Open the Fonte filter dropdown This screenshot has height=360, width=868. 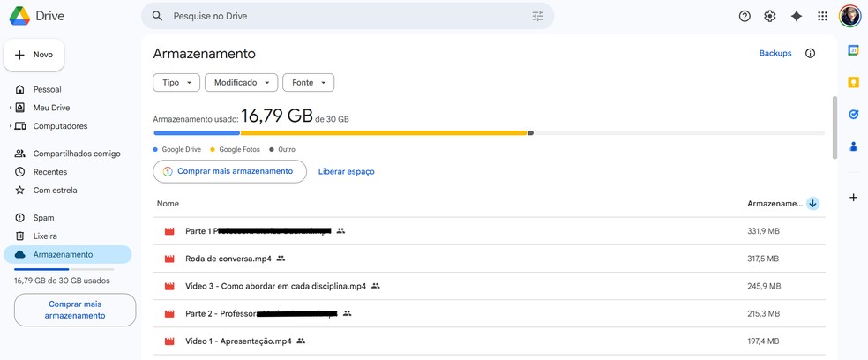308,83
